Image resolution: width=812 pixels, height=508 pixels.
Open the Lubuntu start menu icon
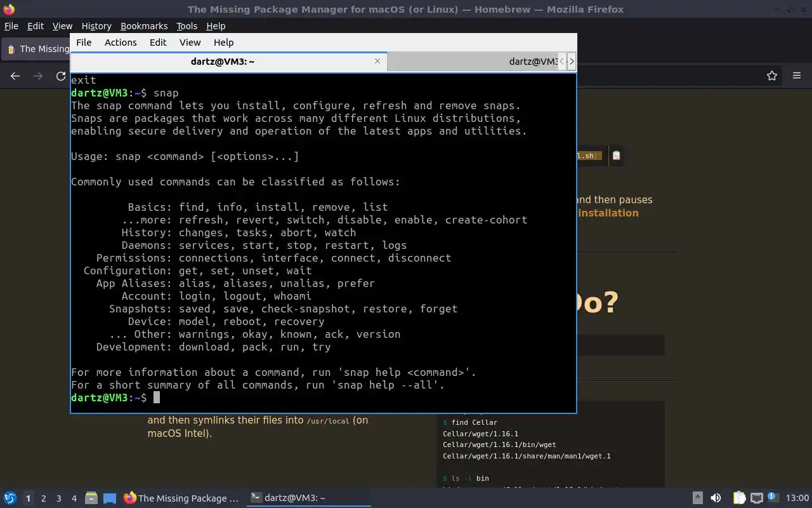click(x=10, y=498)
